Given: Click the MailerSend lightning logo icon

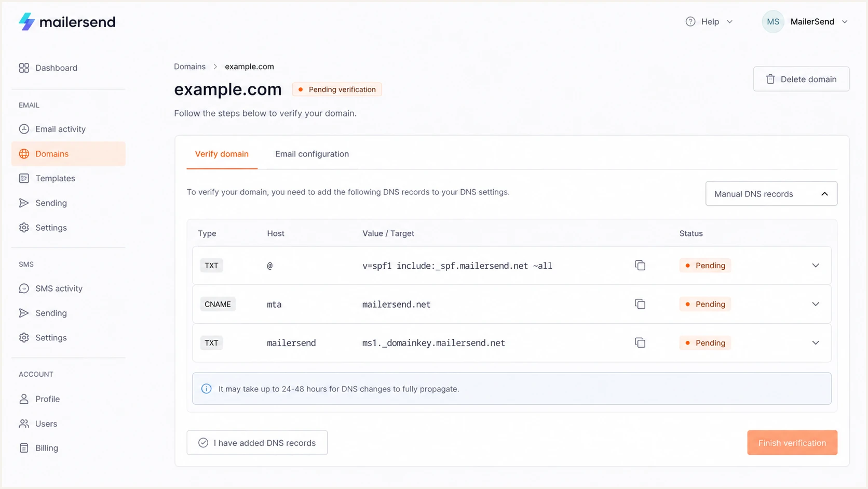Looking at the screenshot, I should tap(26, 22).
